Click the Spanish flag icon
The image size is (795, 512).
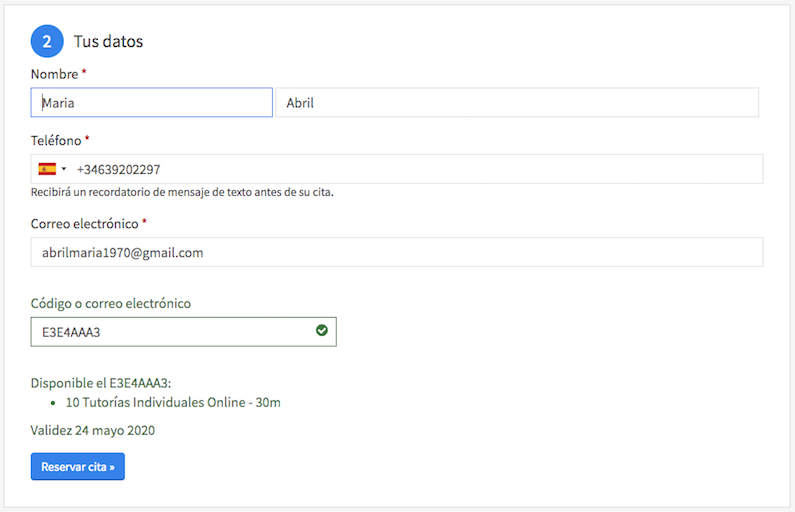(47, 169)
